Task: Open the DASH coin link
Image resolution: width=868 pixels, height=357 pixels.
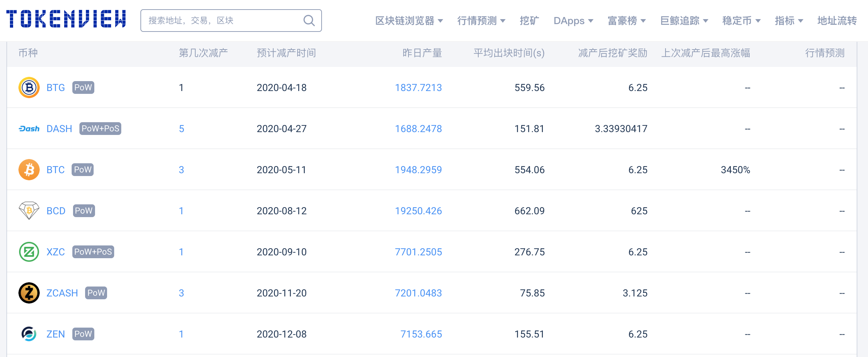Action: (x=59, y=129)
